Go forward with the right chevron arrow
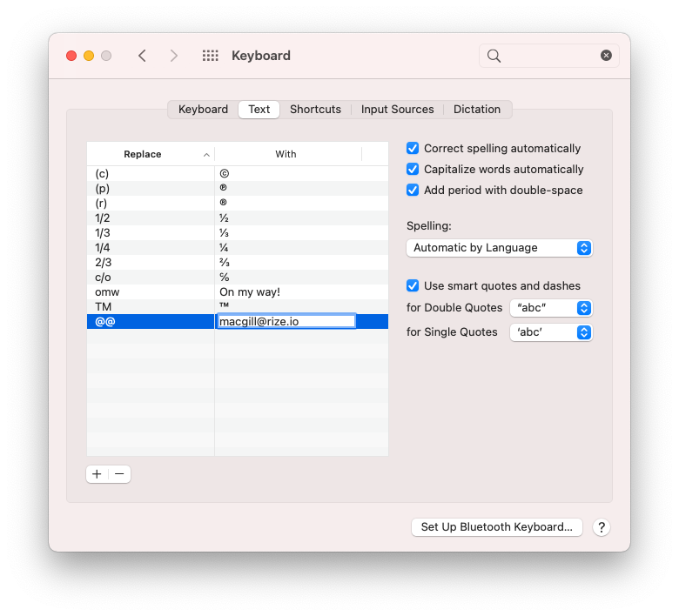Screen dimensions: 679x616 tap(173, 56)
